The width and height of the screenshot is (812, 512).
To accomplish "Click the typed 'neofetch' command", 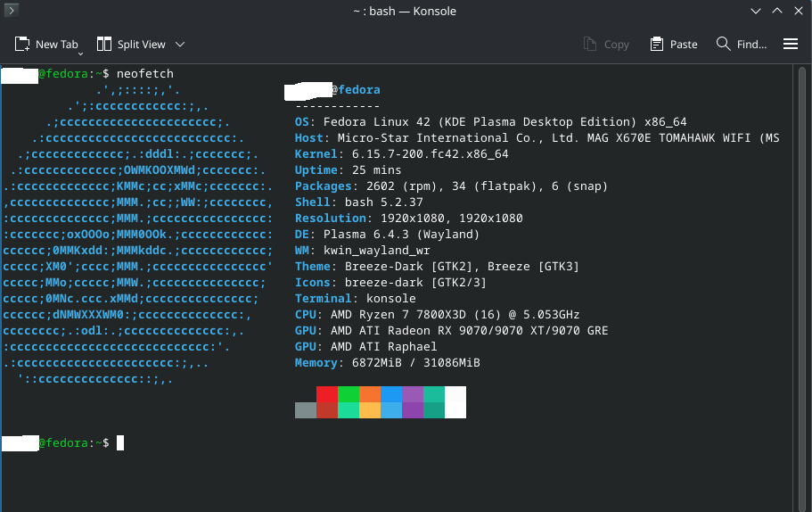I will (x=145, y=73).
